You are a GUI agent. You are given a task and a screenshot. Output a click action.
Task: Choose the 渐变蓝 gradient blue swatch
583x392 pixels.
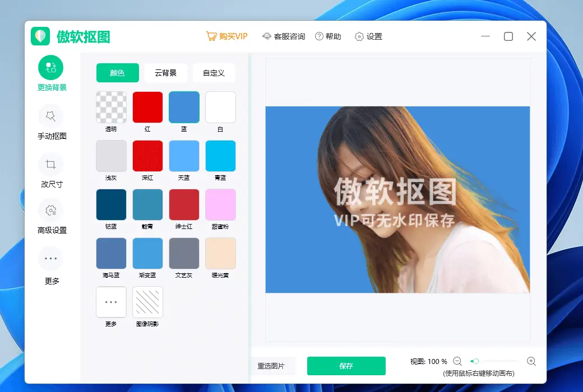pyautogui.click(x=147, y=253)
